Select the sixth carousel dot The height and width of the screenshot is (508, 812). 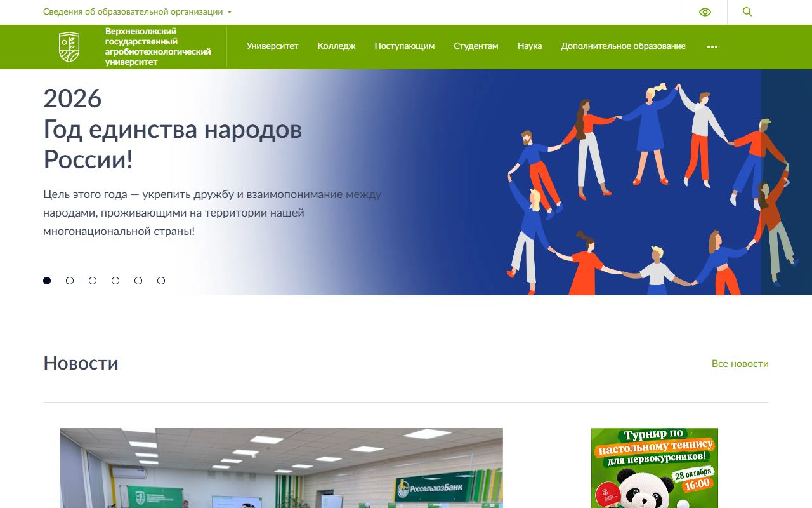161,281
